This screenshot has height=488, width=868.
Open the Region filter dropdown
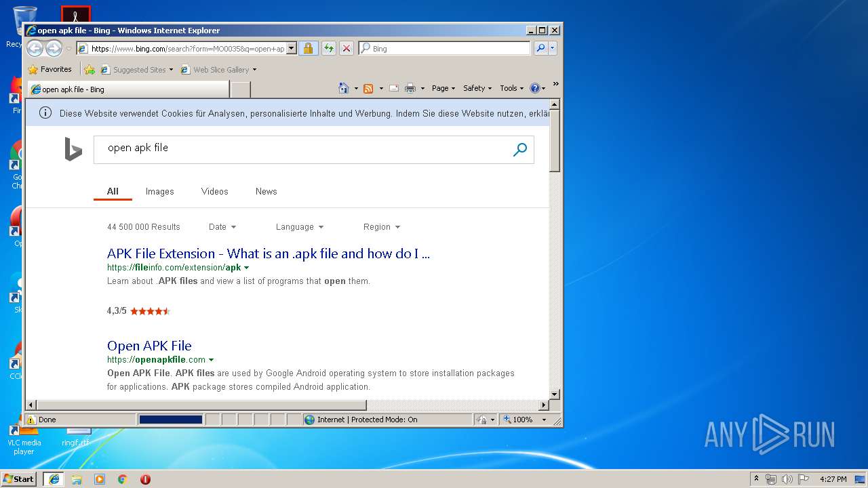pyautogui.click(x=382, y=227)
